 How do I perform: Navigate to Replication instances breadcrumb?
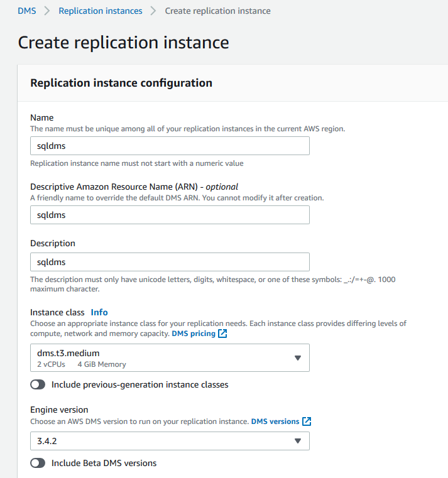(x=101, y=11)
